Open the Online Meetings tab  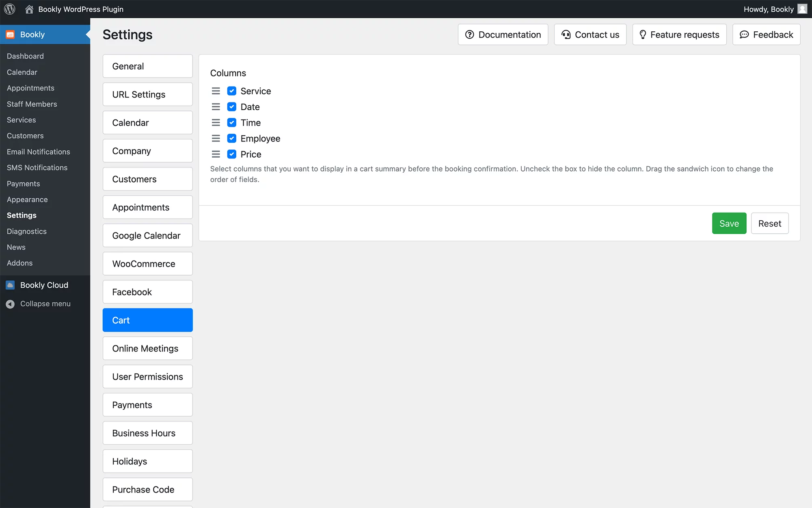coord(148,349)
